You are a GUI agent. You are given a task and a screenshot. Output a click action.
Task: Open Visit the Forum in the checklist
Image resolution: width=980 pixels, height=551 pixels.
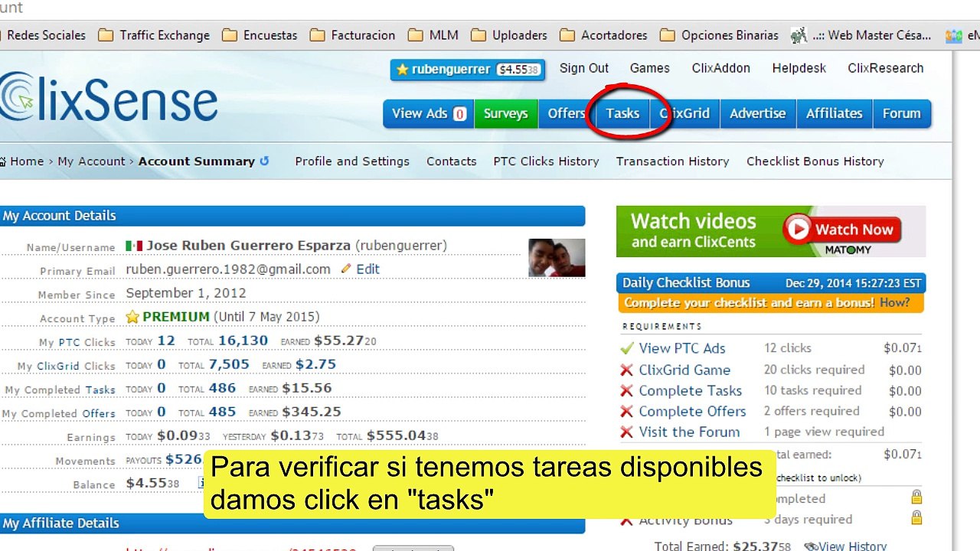click(x=689, y=432)
